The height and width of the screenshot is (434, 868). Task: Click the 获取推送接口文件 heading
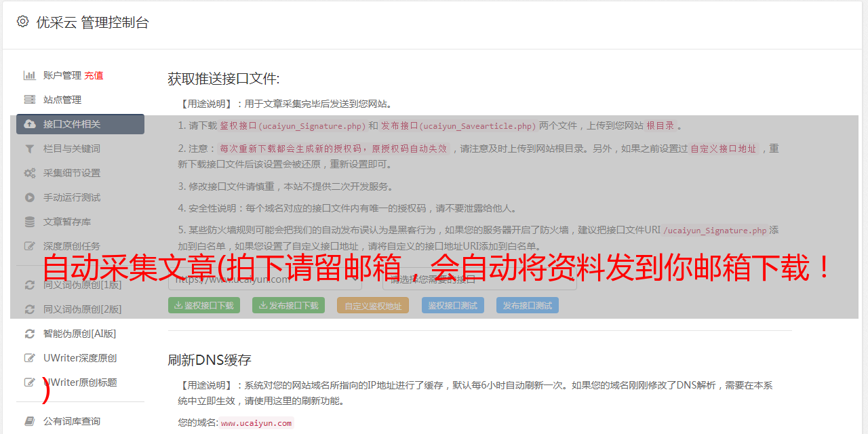tap(224, 79)
